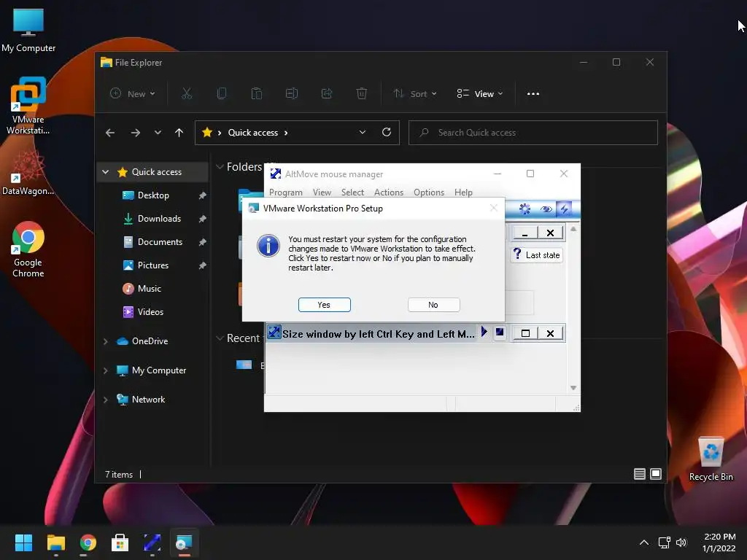Decline restart with the No button
The image size is (747, 560).
[433, 305]
